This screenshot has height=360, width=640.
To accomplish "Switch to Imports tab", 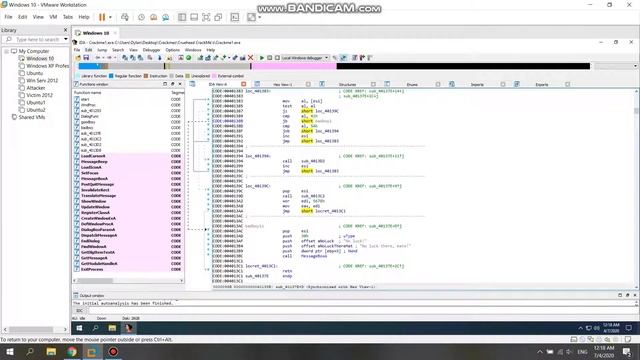I will [477, 84].
